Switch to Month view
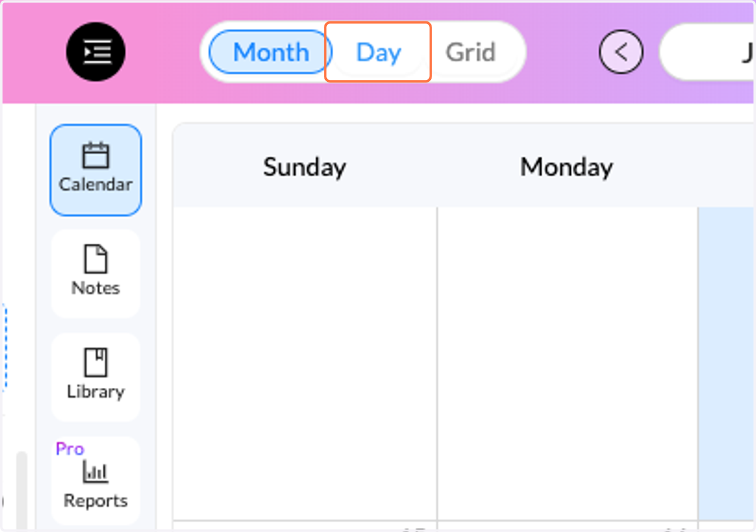Image resolution: width=756 pixels, height=532 pixels. pos(271,52)
